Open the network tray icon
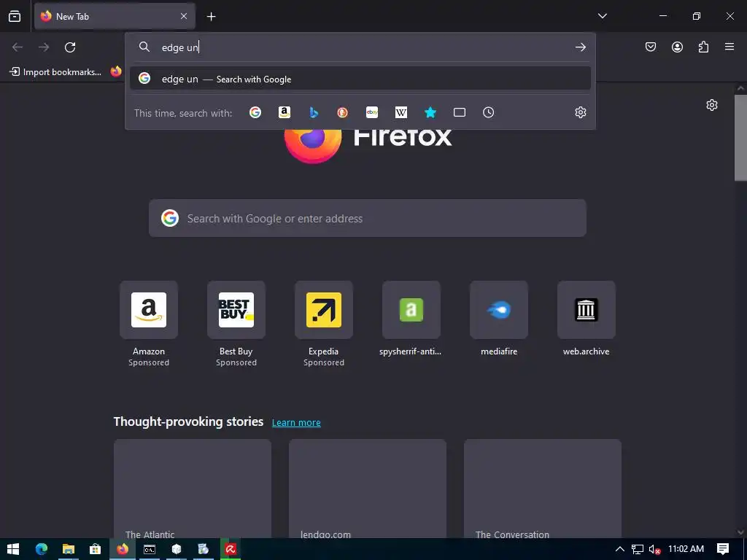The height and width of the screenshot is (560, 747). [638, 549]
